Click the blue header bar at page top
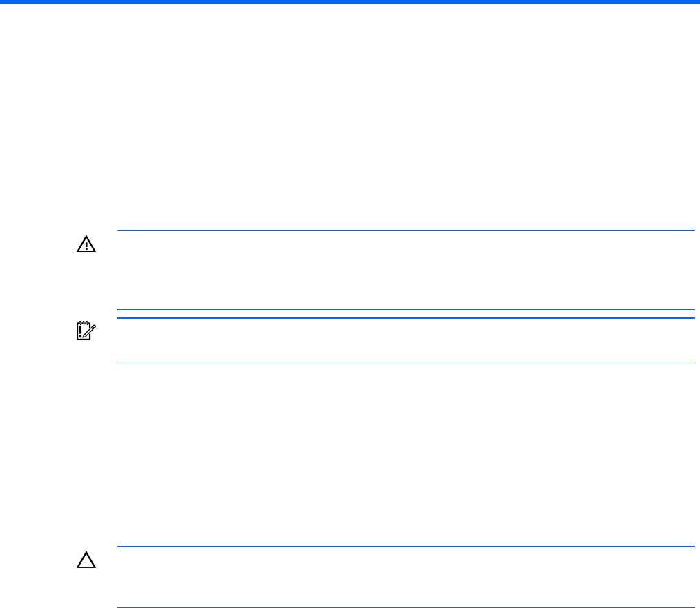700x608 pixels. 350,2
